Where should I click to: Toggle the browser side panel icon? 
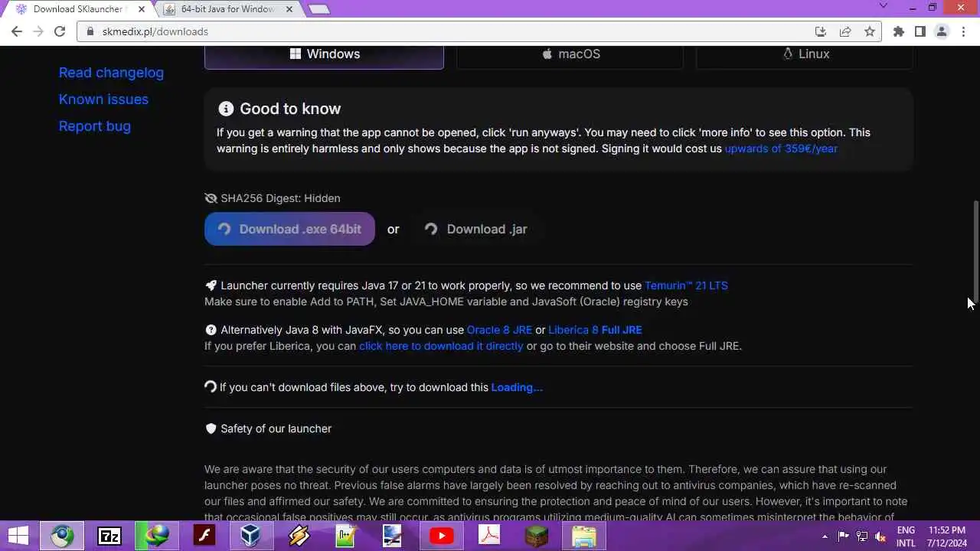(x=920, y=31)
